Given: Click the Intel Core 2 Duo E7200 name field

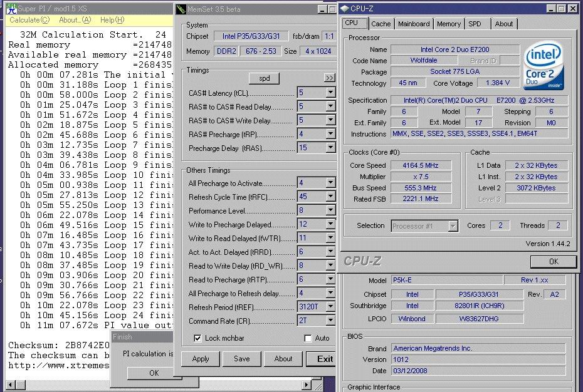Looking at the screenshot, I should pyautogui.click(x=454, y=49).
